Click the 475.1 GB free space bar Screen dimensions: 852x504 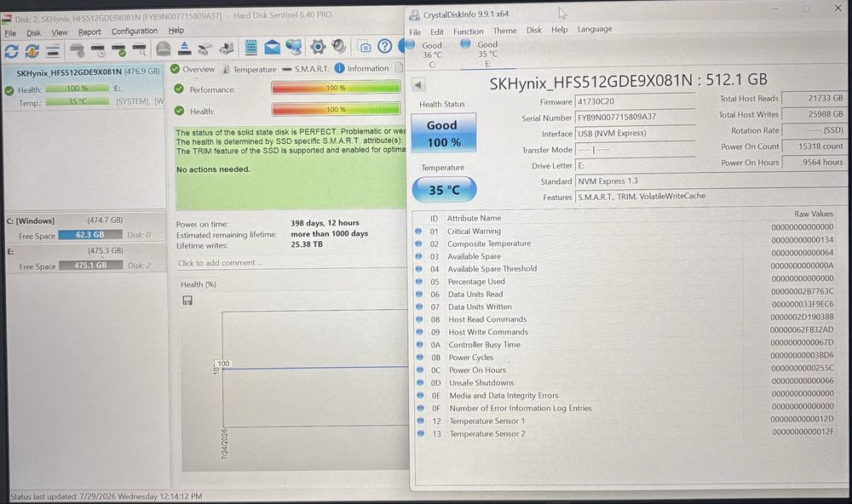point(91,265)
